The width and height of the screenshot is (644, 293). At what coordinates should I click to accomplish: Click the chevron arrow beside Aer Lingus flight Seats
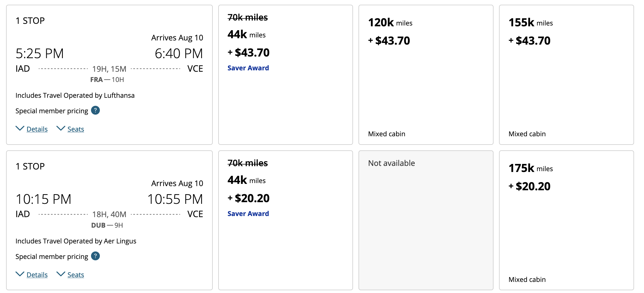click(x=61, y=274)
